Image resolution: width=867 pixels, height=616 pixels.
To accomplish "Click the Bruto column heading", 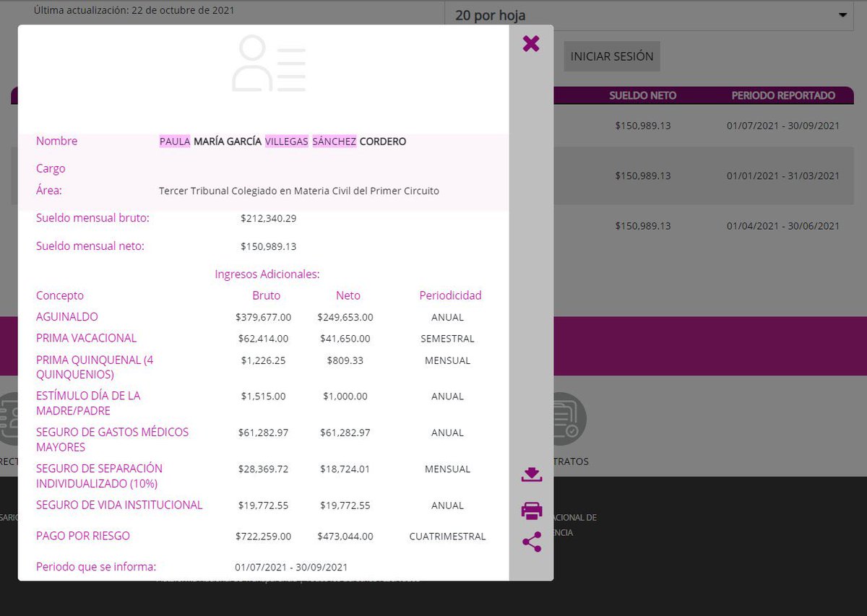I will (x=266, y=295).
